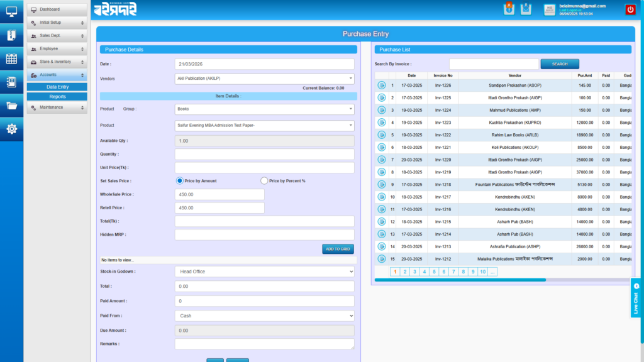Image resolution: width=644 pixels, height=362 pixels.
Task: Expand the Product Group dropdown showing Books
Action: coord(264,110)
